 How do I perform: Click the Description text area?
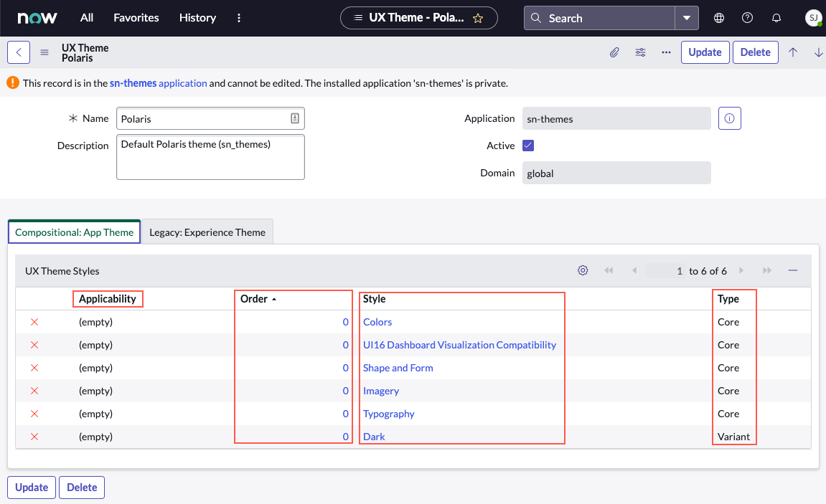click(210, 157)
